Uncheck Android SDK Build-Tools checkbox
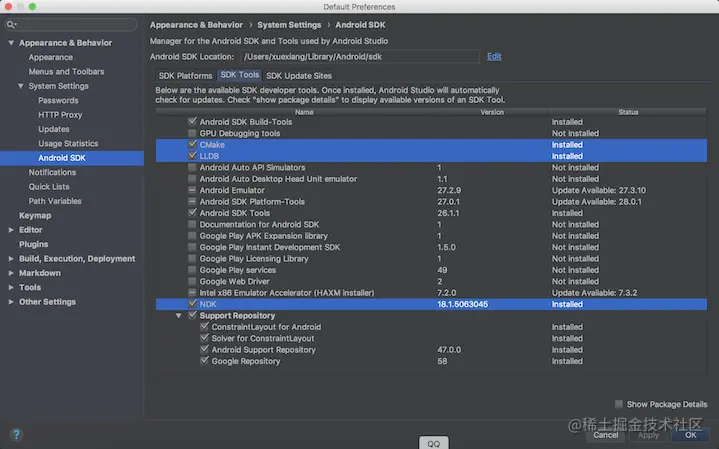 192,122
